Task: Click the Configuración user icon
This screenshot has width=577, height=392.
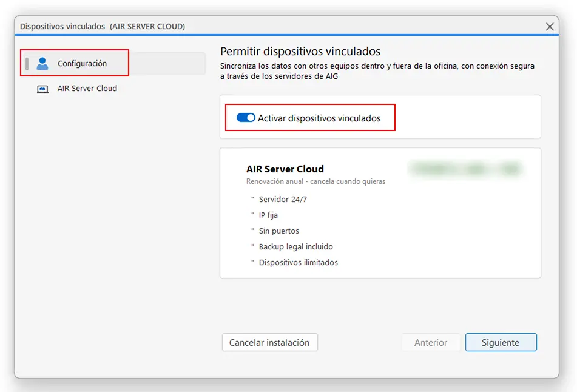Action: click(x=42, y=64)
